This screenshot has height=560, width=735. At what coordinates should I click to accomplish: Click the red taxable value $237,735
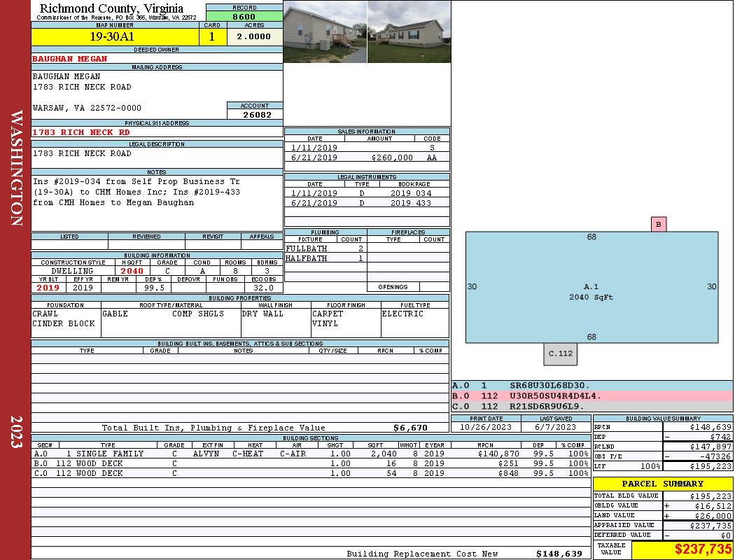(x=703, y=550)
